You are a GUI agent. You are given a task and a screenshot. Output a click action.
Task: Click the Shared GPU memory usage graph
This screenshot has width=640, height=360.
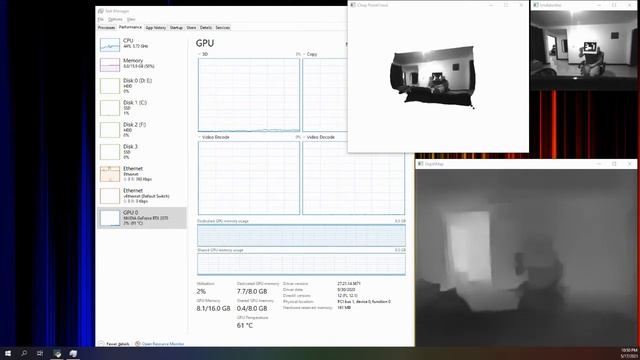(x=301, y=264)
